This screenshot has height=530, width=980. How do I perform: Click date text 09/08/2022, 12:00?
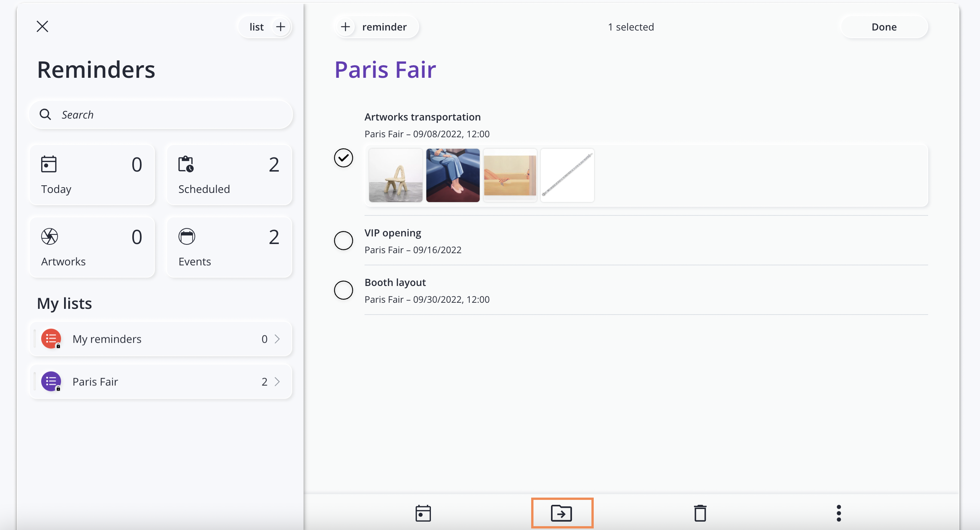(451, 134)
